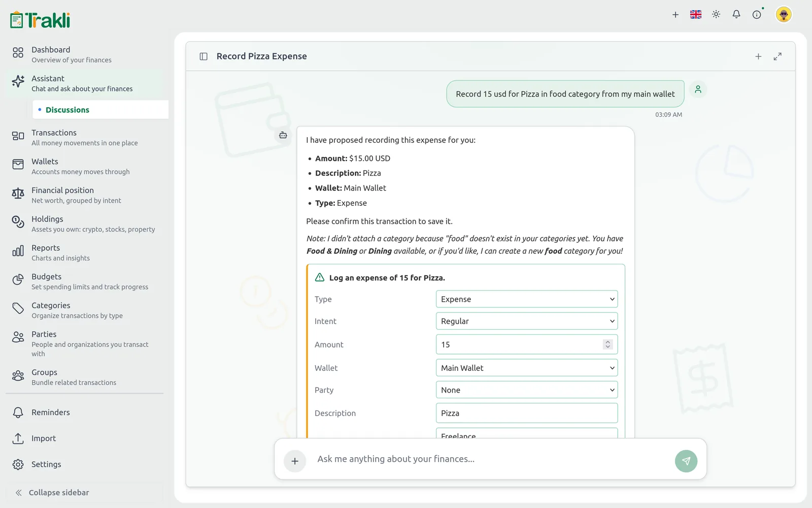Viewport: 812px width, 508px height.
Task: Open the info circle icon
Action: tap(757, 15)
